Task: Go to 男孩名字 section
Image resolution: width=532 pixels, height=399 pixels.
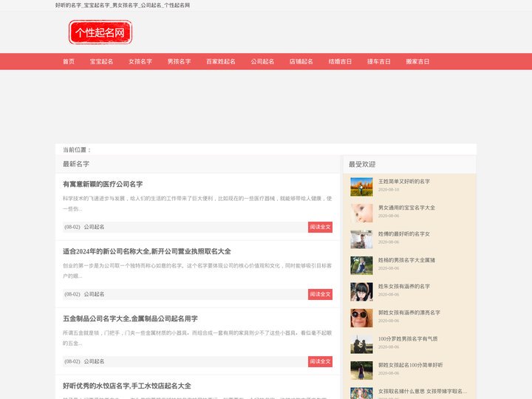Action: 179,61
